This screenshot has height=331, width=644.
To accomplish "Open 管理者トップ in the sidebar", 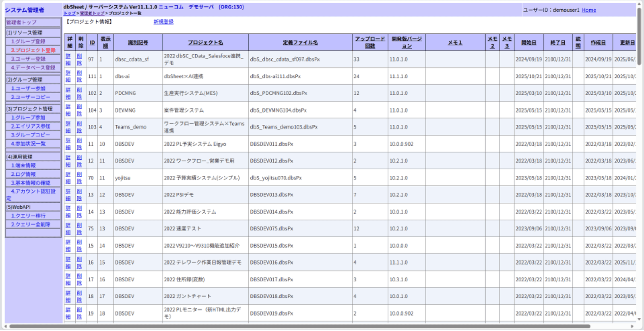I will (21, 23).
